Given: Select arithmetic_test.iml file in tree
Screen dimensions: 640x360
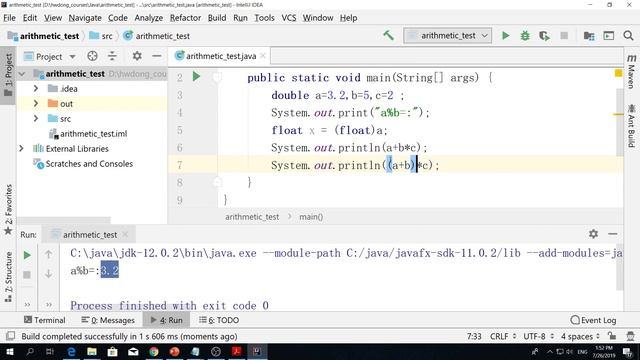Looking at the screenshot, I should point(88,133).
